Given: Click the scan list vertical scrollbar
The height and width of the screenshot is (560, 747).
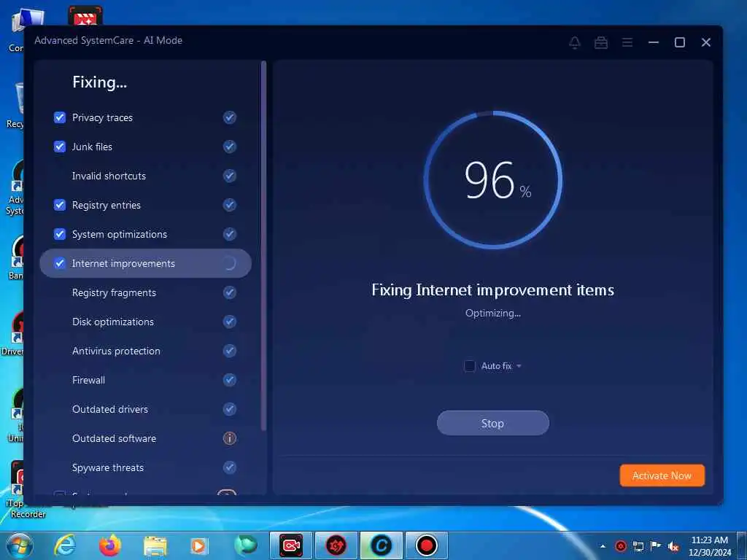Looking at the screenshot, I should click(263, 246).
